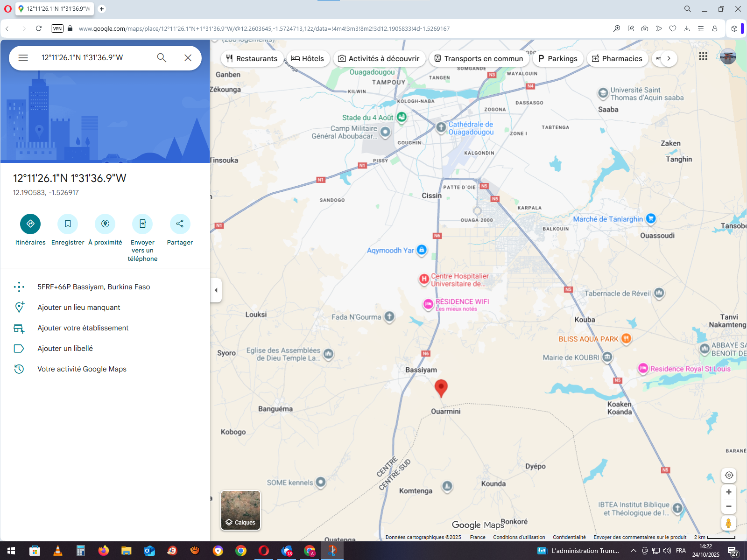Zoom in the map with plus button

[x=728, y=492]
